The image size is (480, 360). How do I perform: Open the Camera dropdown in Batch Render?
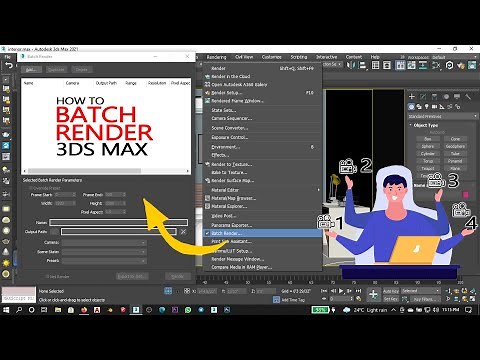point(104,243)
